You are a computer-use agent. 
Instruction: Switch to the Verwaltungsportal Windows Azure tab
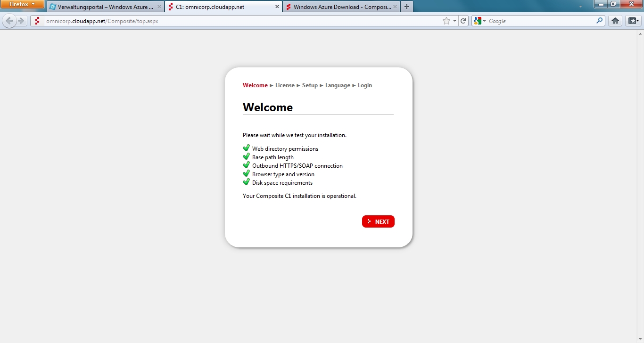(103, 7)
